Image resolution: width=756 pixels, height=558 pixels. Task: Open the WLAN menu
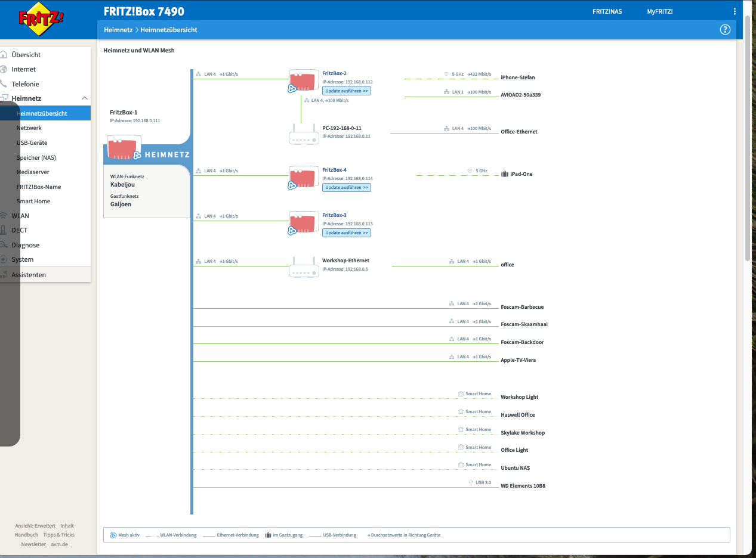tap(20, 216)
